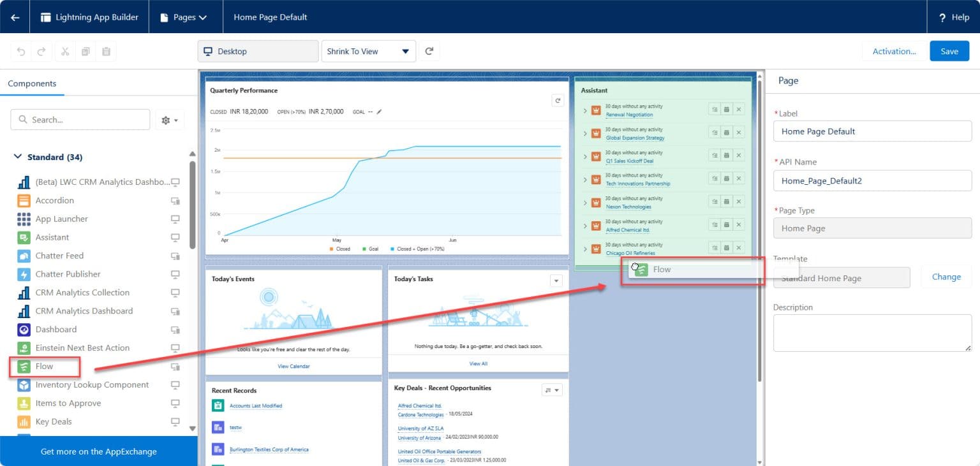980x466 pixels.
Task: Select the Components tab
Action: (x=32, y=84)
